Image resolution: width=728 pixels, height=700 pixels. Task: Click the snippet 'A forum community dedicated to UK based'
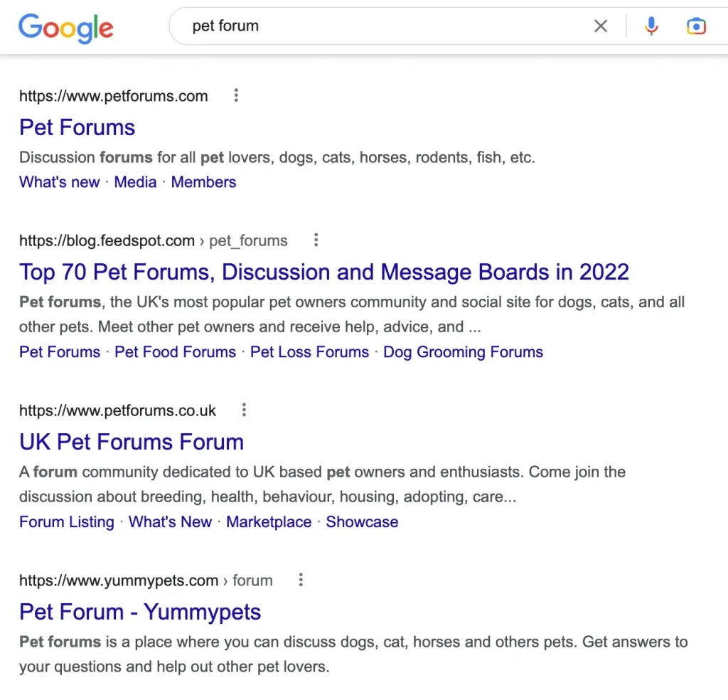[323, 484]
